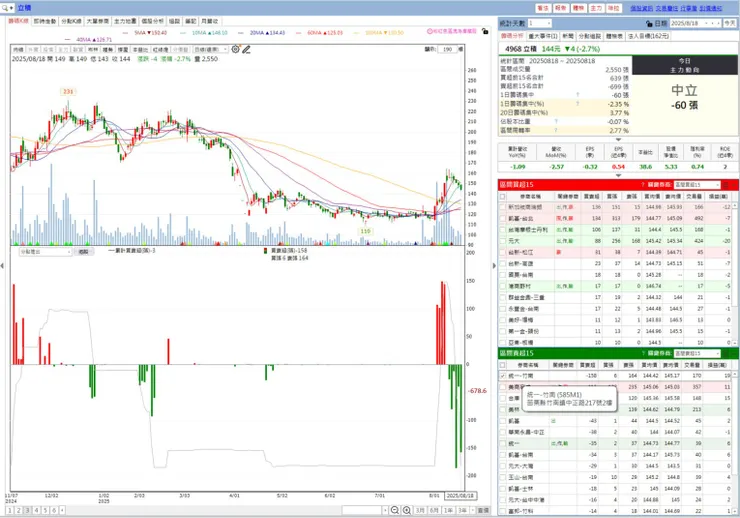
Task: Open the 個股資訊 link in the top bar
Action: coord(641,8)
